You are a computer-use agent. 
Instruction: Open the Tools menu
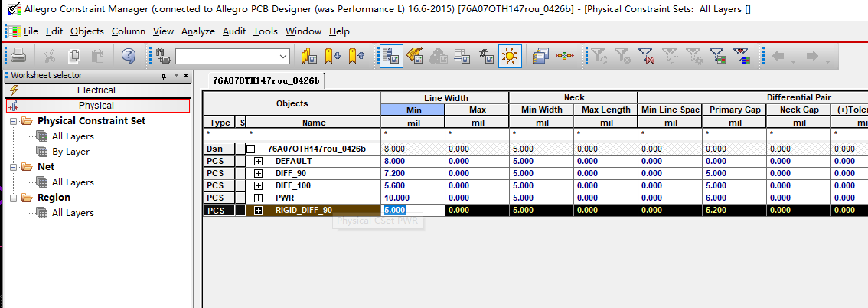tap(266, 31)
